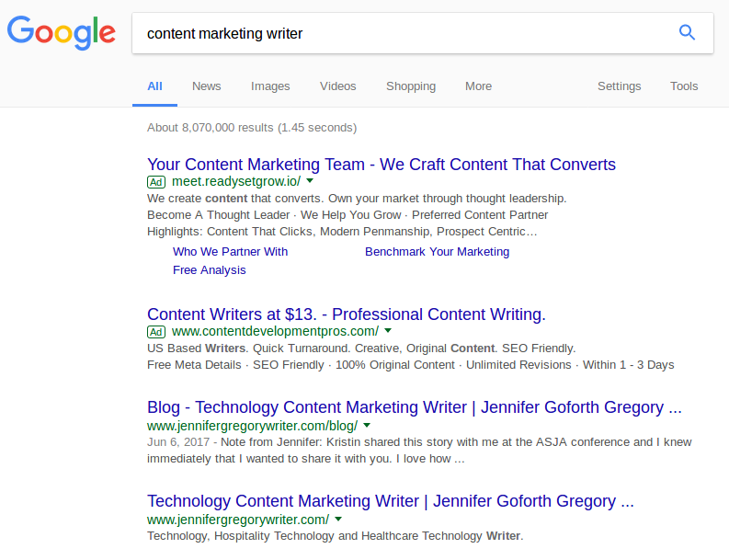Click the 'About 8,070,000 results' count text
Screen dimensions: 729x560
pos(252,128)
